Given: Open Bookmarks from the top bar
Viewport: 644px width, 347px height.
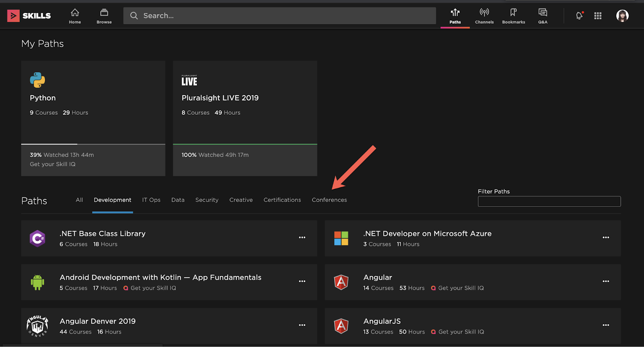Looking at the screenshot, I should click(x=514, y=16).
